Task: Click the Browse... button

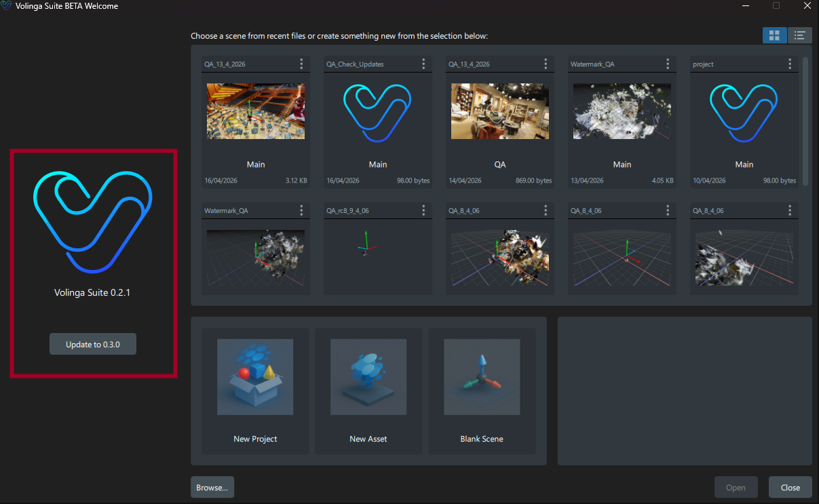Action: click(212, 487)
